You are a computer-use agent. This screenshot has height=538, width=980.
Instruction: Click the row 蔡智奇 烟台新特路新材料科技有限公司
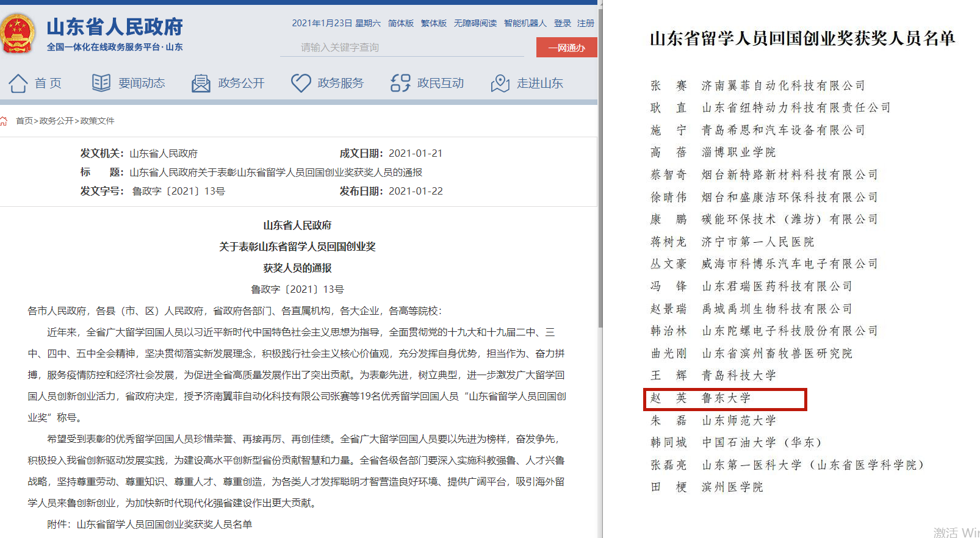(764, 174)
